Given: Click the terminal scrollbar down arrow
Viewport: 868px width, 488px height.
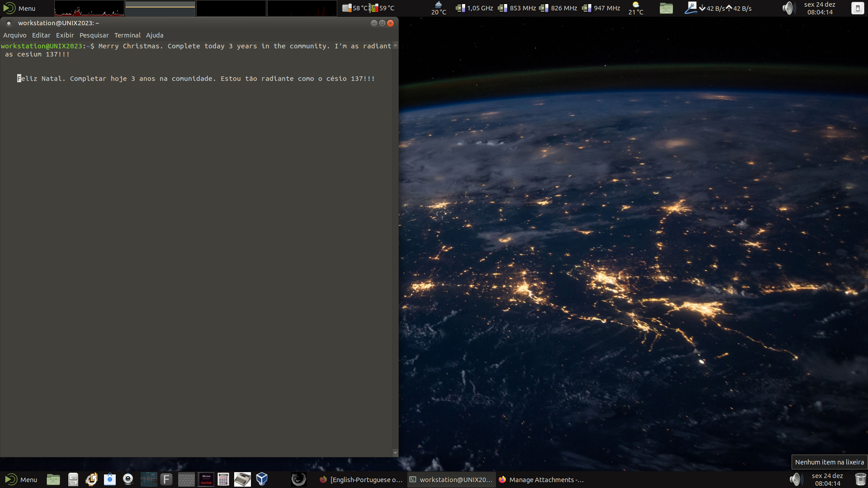Looking at the screenshot, I should [x=395, y=452].
